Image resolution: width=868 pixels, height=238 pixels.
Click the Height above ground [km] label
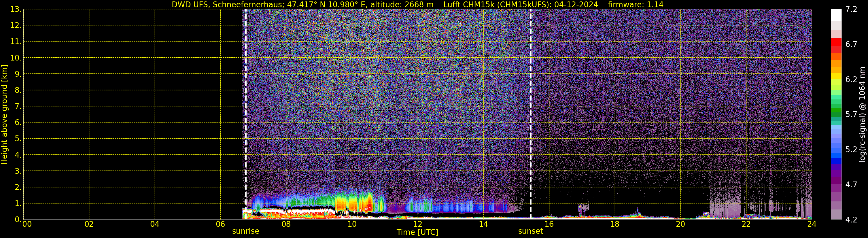(x=4, y=114)
